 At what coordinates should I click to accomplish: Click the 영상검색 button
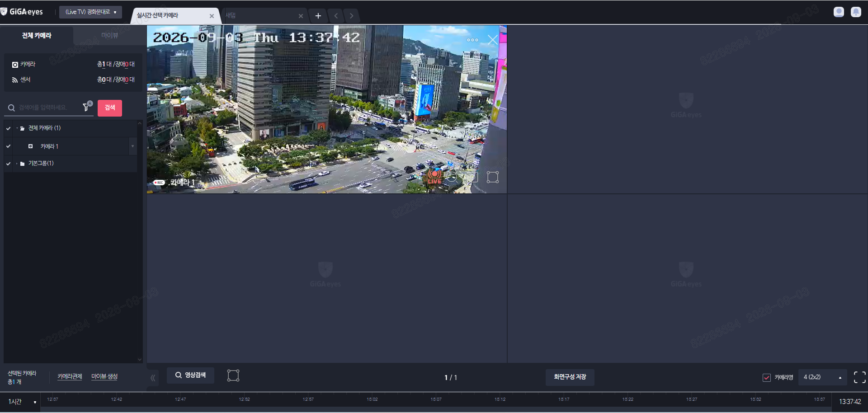pos(190,375)
